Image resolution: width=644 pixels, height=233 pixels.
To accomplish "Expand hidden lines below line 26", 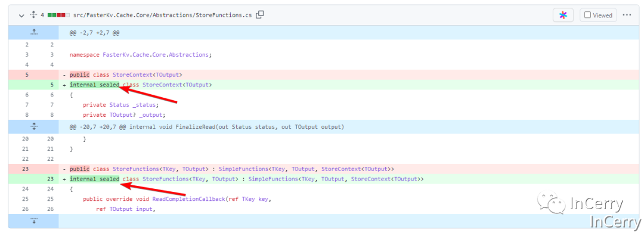I will coord(33,222).
